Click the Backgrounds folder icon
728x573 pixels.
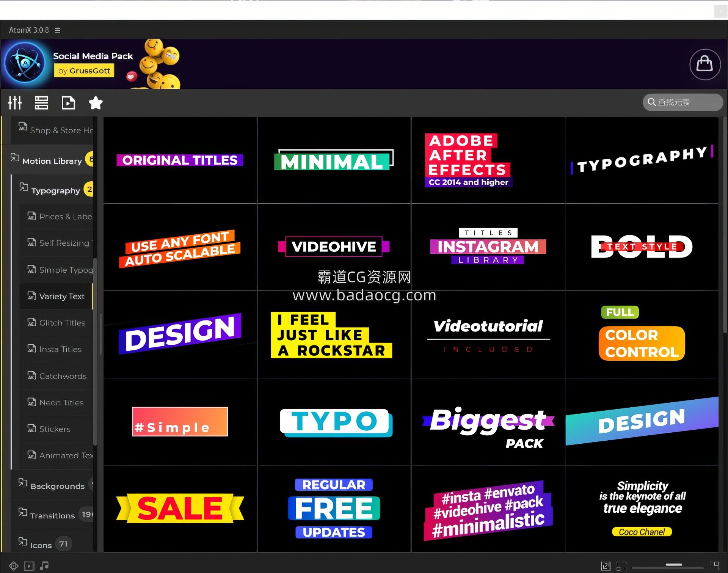pos(23,482)
